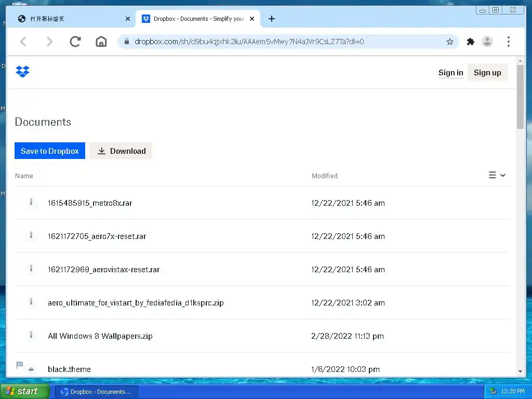Click the system tray network icon
532x399 pixels.
click(x=494, y=391)
